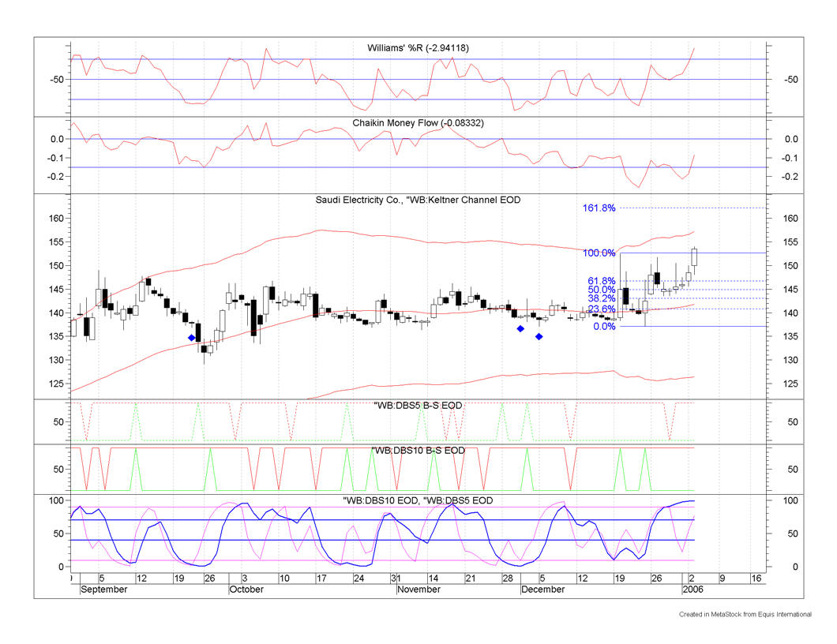The width and height of the screenshot is (837, 644).
Task: Click the 2006 year label
Action: coord(692,590)
